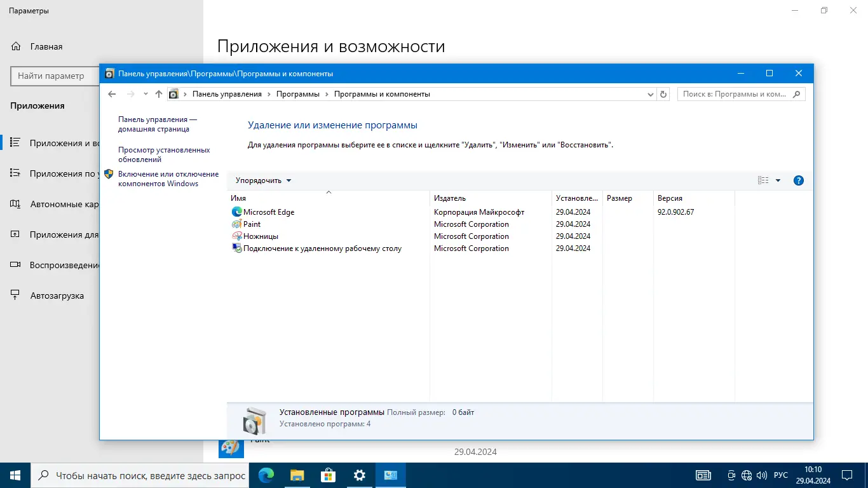Viewport: 868px width, 488px height.
Task: Open Microsoft Store from the taskbar
Action: point(328,475)
